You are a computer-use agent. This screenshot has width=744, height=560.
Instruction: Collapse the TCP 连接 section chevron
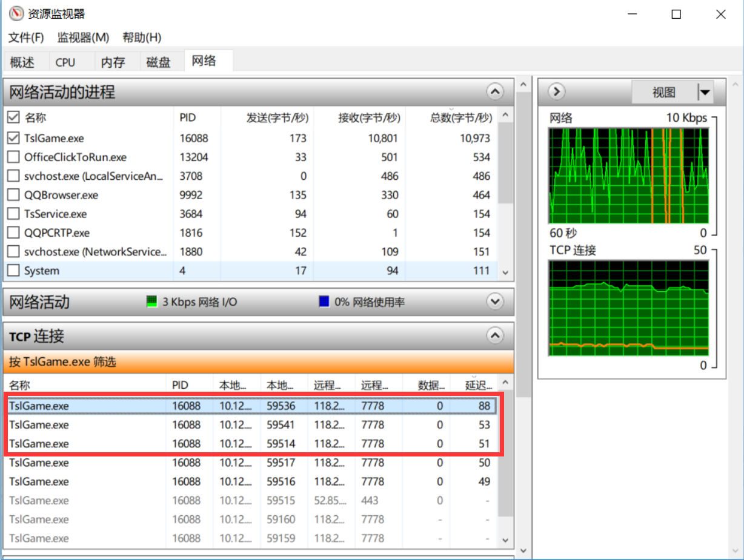tap(495, 335)
